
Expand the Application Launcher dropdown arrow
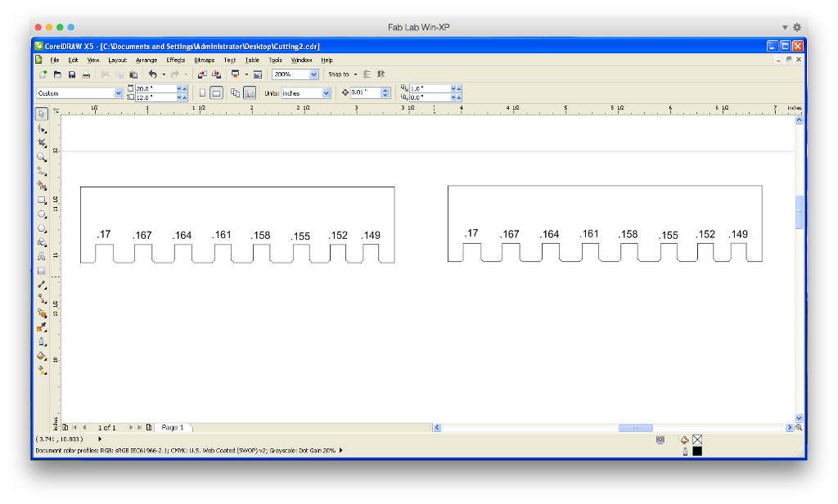[246, 74]
